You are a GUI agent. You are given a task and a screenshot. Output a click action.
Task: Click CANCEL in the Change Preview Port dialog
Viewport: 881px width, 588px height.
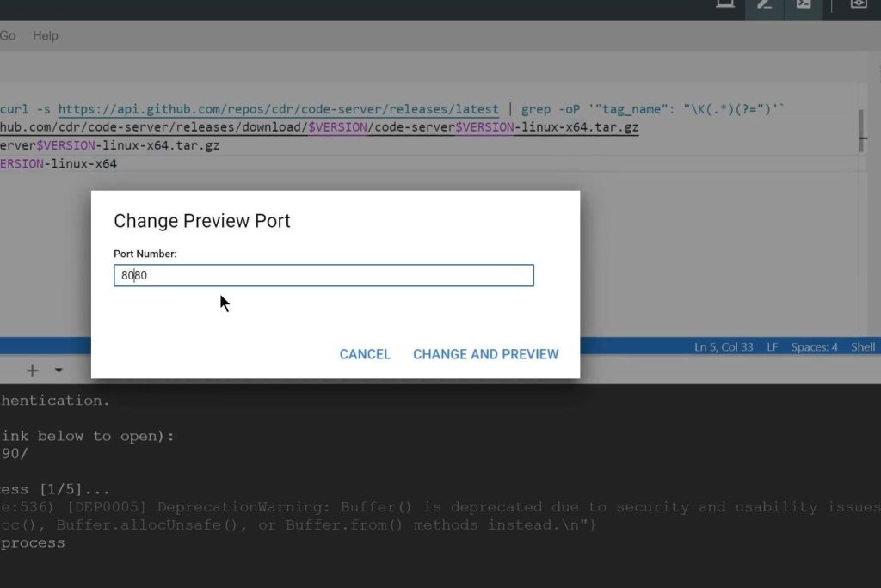click(x=365, y=353)
